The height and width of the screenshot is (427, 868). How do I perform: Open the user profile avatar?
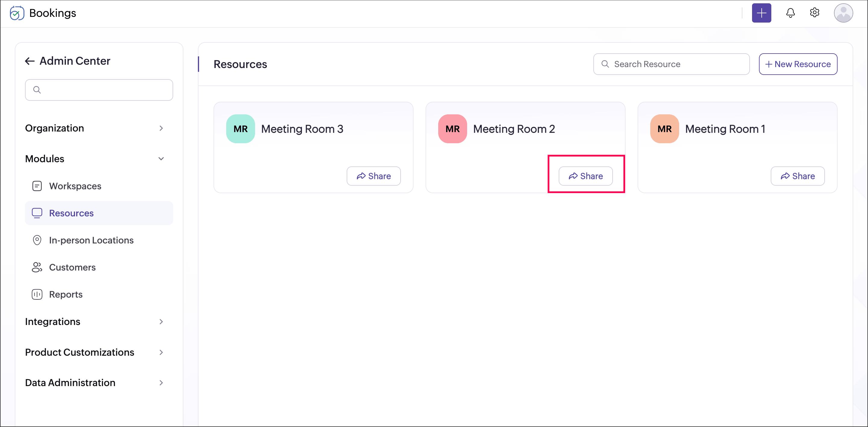843,13
